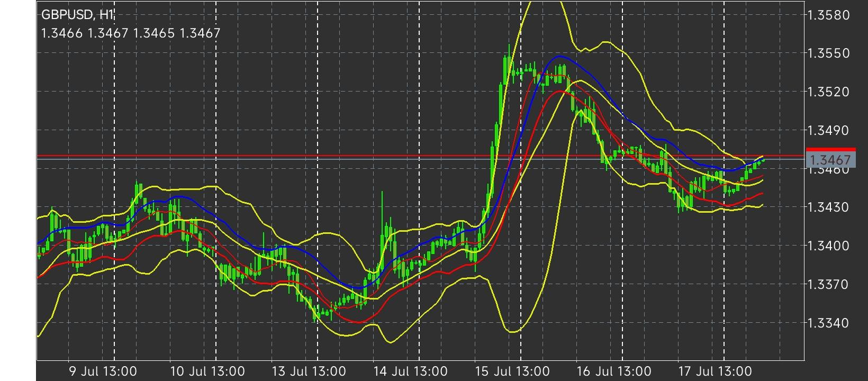Screen dimensions: 868x381
Task: Click the GBPUSD, H1 chart title
Action: coord(78,15)
